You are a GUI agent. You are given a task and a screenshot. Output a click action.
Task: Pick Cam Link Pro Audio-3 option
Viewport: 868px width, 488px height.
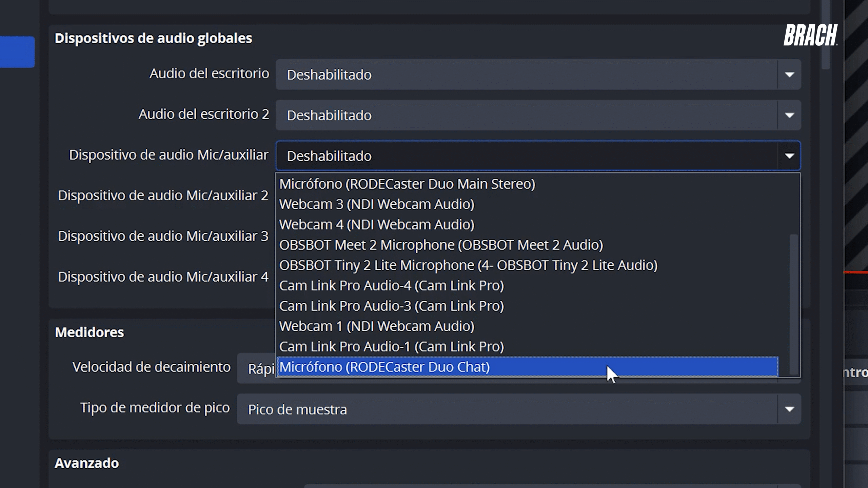[x=391, y=306]
